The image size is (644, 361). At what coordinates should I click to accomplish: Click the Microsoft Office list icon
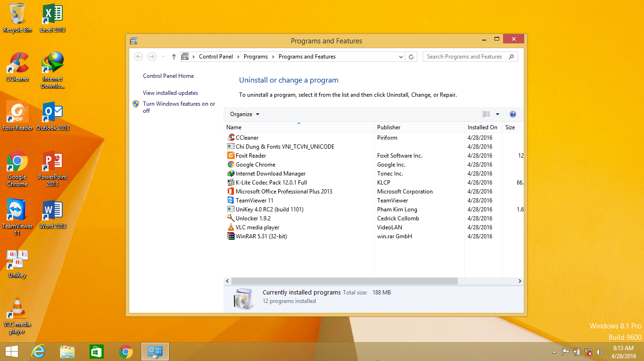coord(231,191)
